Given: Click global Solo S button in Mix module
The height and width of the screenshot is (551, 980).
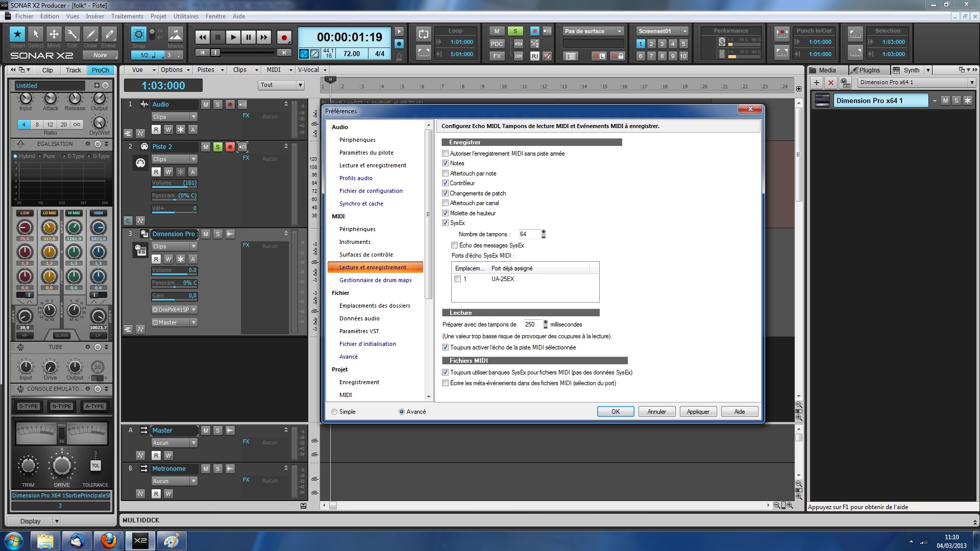Looking at the screenshot, I should [x=516, y=31].
